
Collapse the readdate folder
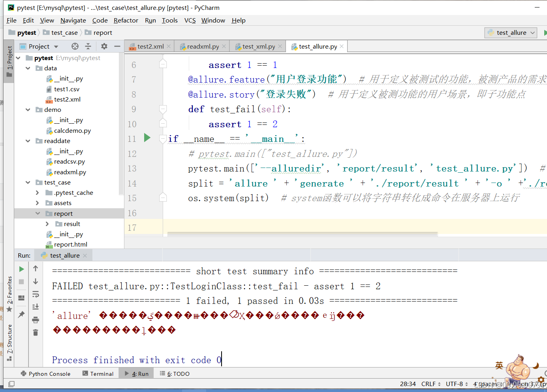28,141
